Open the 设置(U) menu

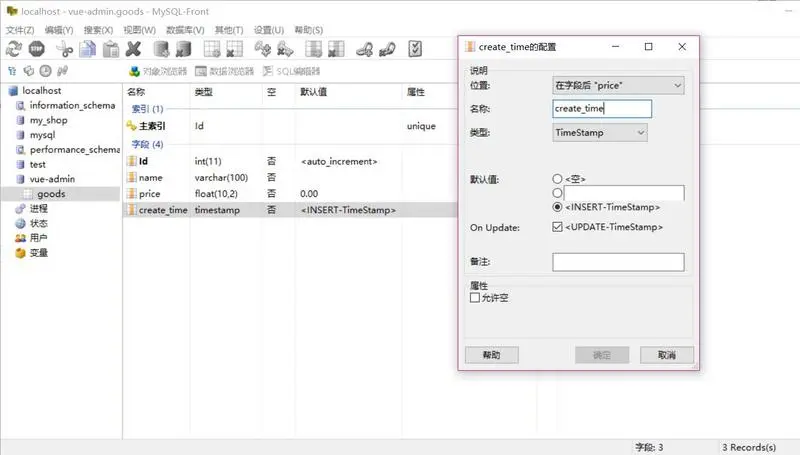[x=269, y=30]
